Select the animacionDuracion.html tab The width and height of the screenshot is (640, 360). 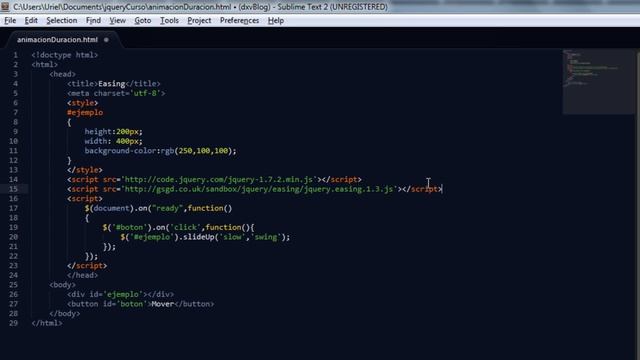click(58, 40)
